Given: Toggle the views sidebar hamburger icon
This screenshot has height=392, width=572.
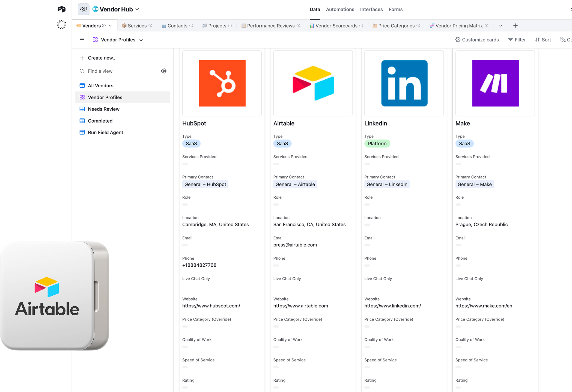Looking at the screenshot, I should pyautogui.click(x=82, y=40).
